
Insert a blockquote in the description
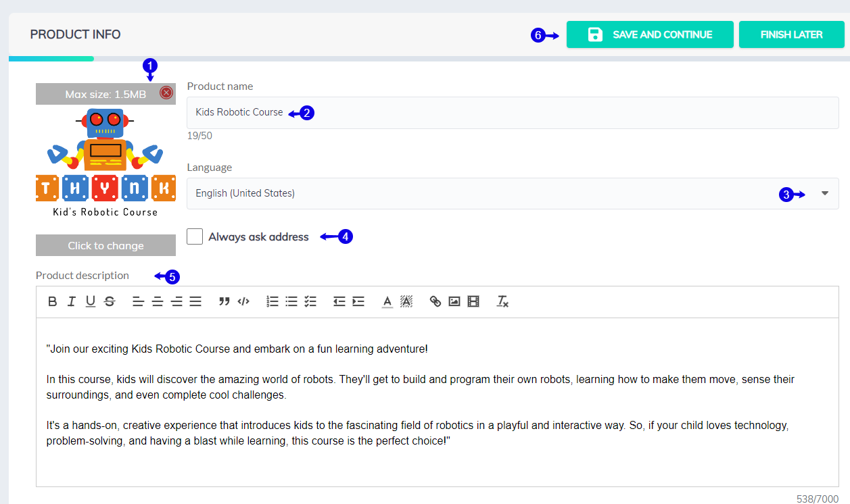225,301
